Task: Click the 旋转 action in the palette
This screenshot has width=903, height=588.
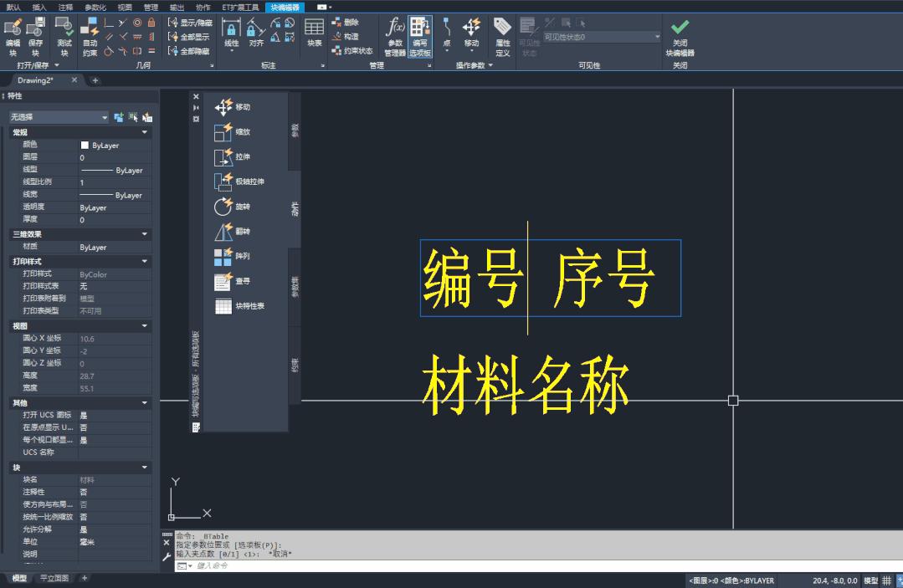Action: [x=237, y=207]
